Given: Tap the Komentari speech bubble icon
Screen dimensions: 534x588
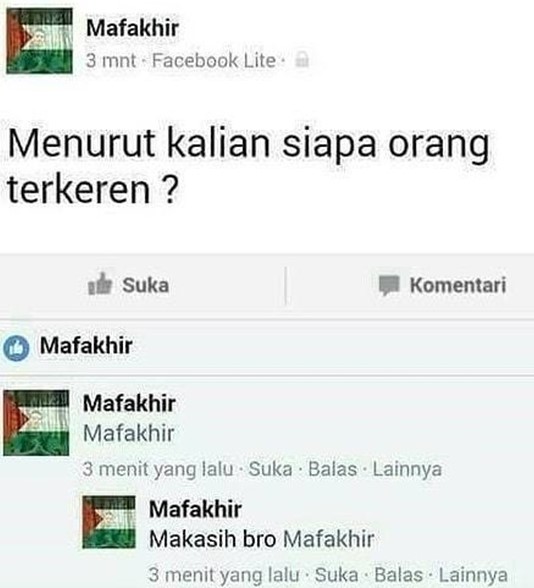Looking at the screenshot, I should (389, 285).
